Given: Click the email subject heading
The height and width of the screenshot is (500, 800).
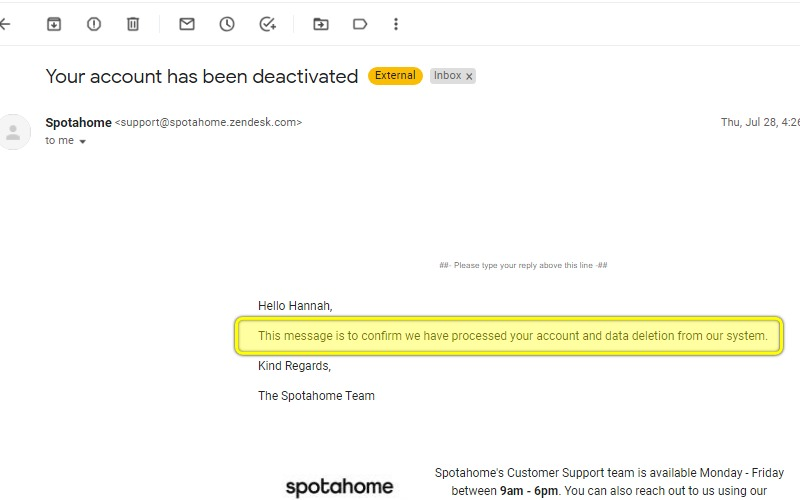Looking at the screenshot, I should (202, 77).
